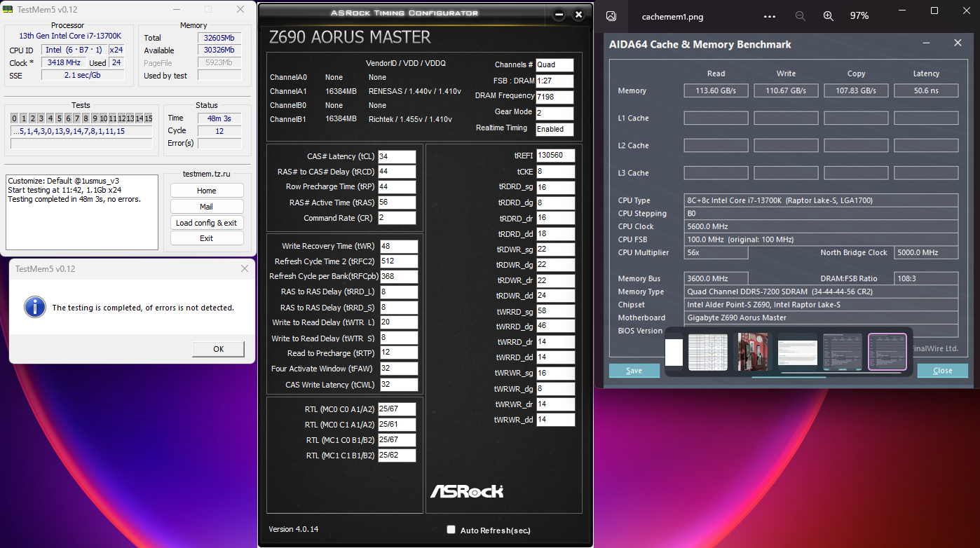The width and height of the screenshot is (980, 548).
Task: Click the Total memory value 32605Mb
Action: (x=219, y=38)
